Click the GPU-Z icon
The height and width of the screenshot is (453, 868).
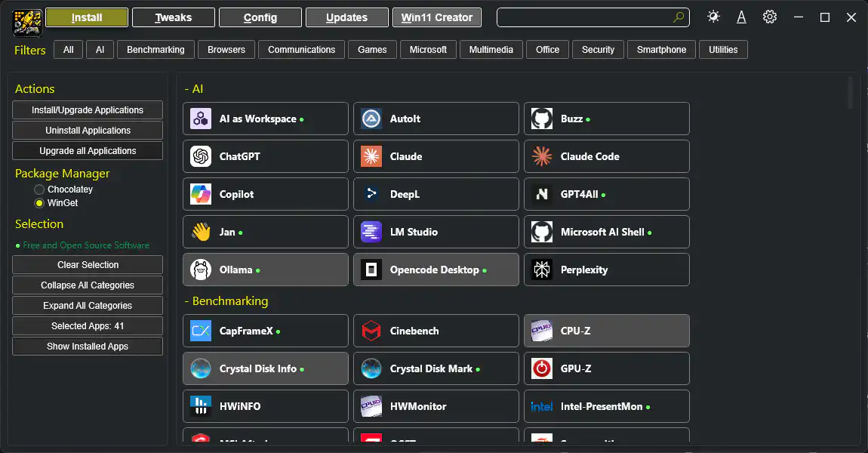[541, 368]
